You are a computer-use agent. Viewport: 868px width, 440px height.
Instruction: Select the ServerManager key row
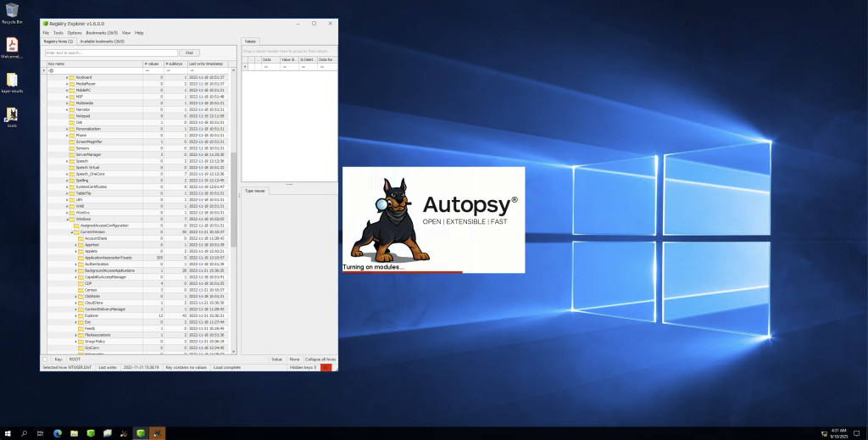click(138, 155)
